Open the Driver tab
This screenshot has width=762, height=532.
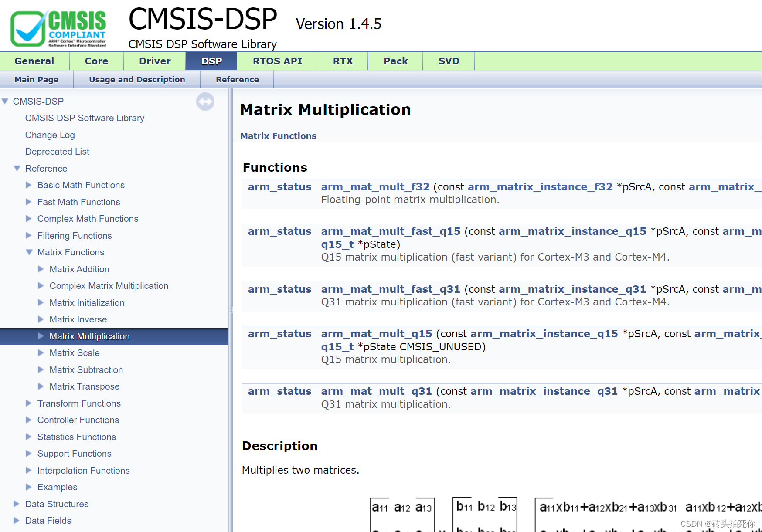[x=155, y=61]
